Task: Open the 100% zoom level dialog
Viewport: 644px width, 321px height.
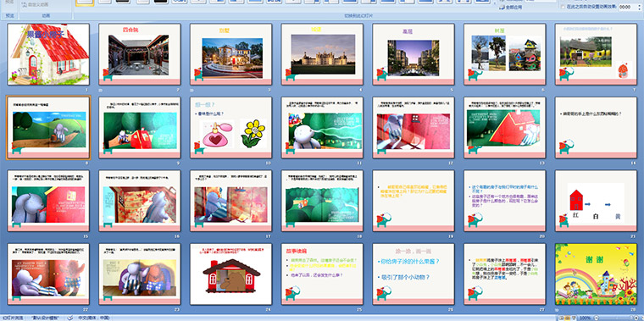Action: tap(585, 318)
